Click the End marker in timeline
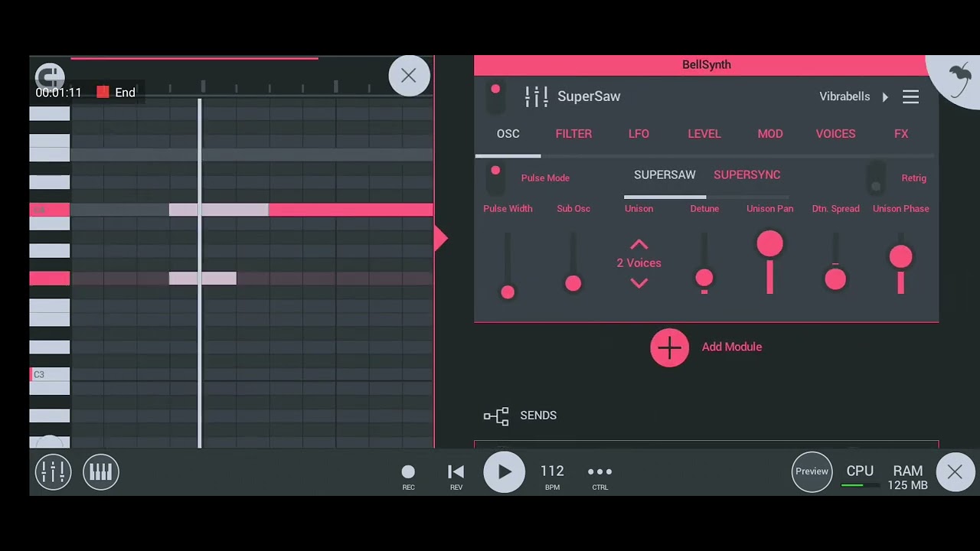The height and width of the screenshot is (551, 980). tap(116, 93)
